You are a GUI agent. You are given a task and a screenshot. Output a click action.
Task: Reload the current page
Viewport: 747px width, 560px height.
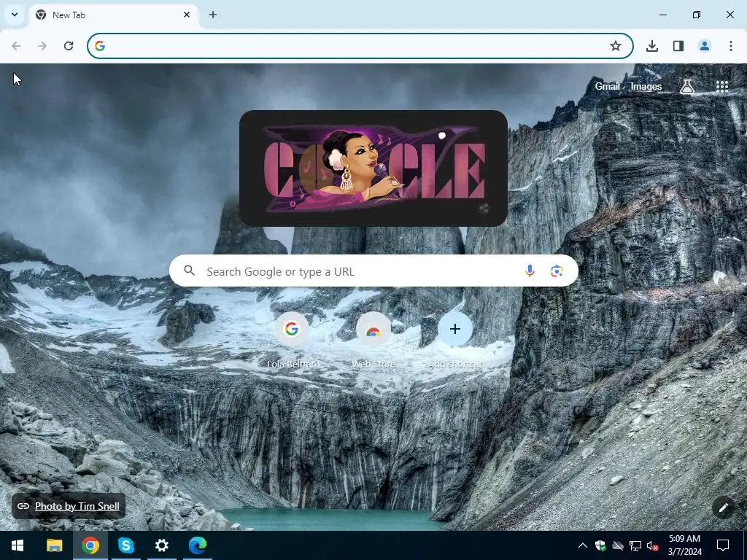(69, 46)
